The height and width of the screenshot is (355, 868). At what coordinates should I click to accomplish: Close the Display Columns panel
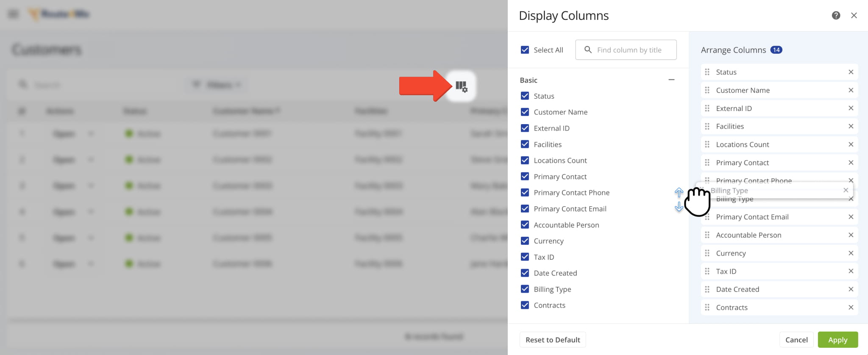[854, 16]
